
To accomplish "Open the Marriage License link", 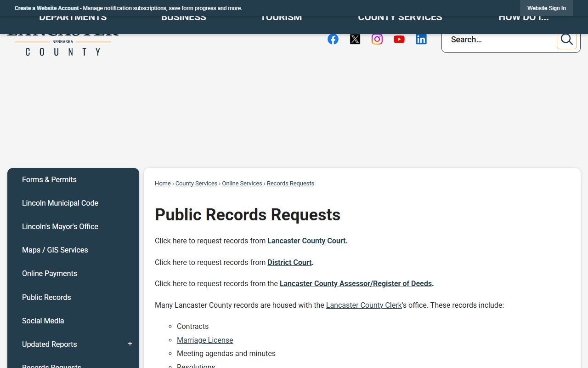I will [x=205, y=340].
